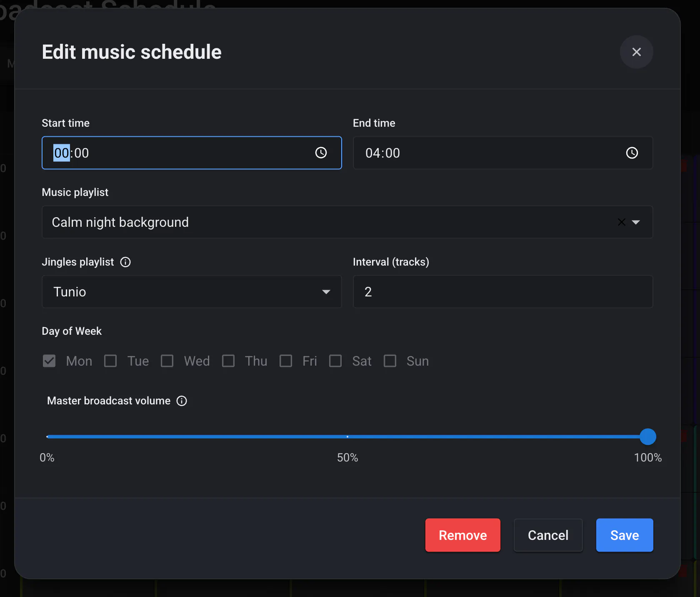Check the Sun checkbox

[390, 361]
